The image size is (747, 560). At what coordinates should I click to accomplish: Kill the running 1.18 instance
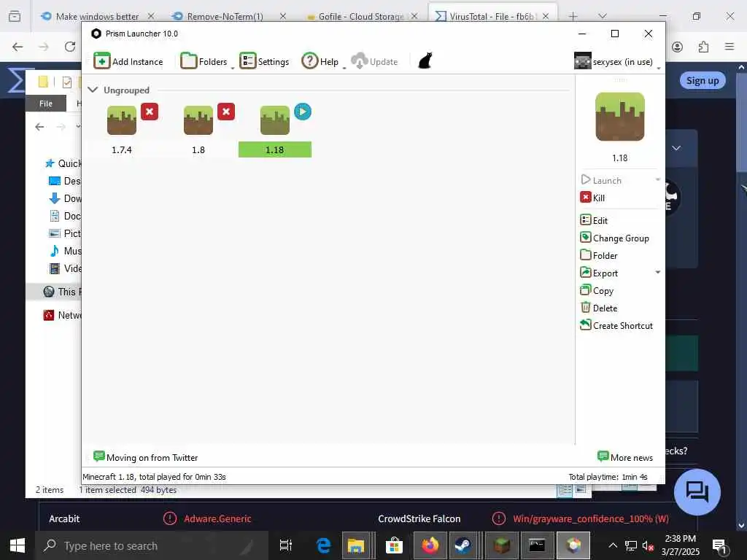coord(592,198)
